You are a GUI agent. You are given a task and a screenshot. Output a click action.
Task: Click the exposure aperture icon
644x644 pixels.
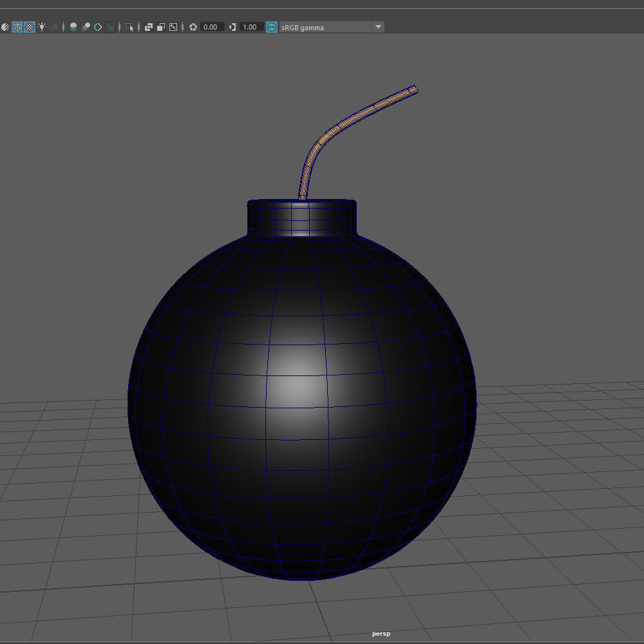point(193,27)
